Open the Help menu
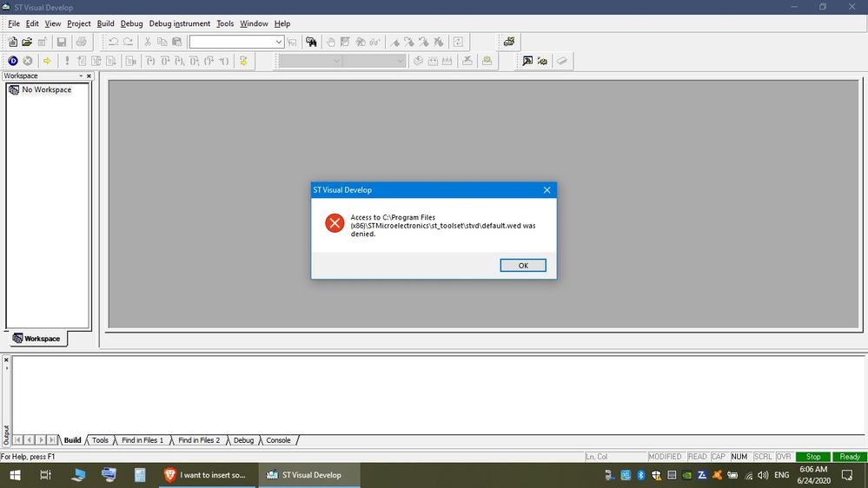The height and width of the screenshot is (488, 868). (x=282, y=23)
